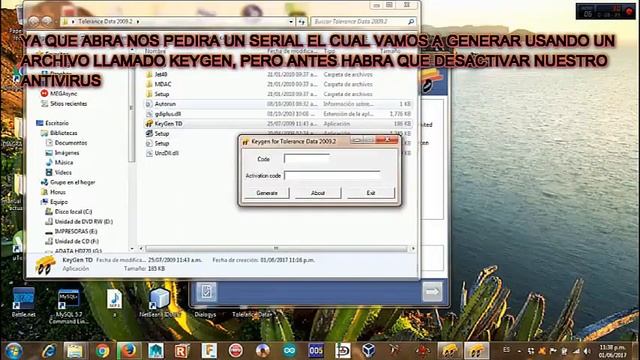Select the gdiplus.dll file
640x360 pixels.
167,114
